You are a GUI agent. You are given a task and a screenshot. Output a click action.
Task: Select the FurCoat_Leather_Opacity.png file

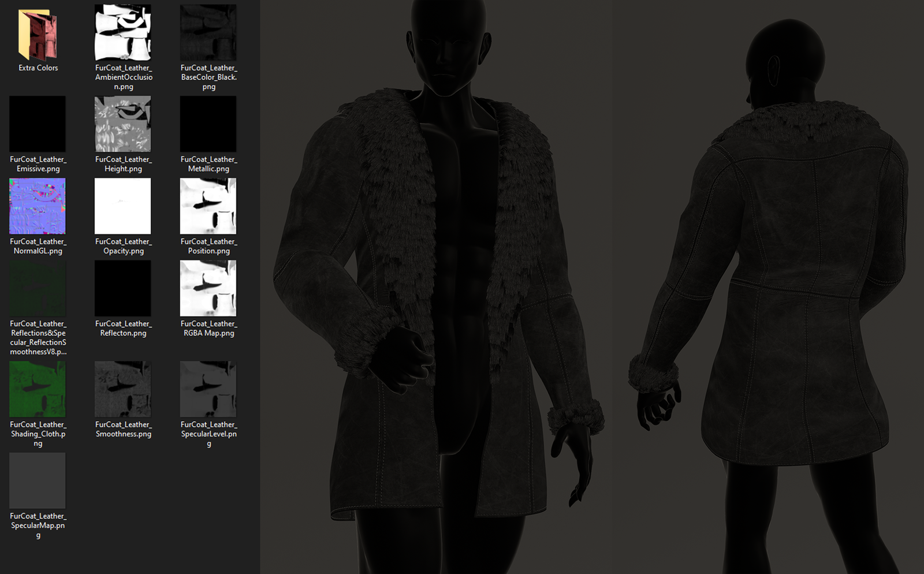122,206
